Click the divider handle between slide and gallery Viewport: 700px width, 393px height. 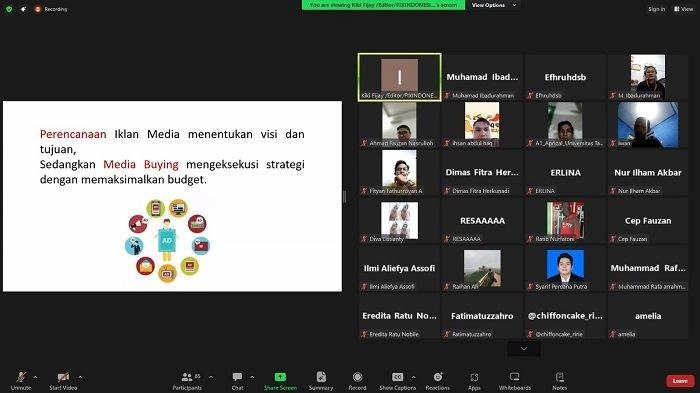pos(344,196)
